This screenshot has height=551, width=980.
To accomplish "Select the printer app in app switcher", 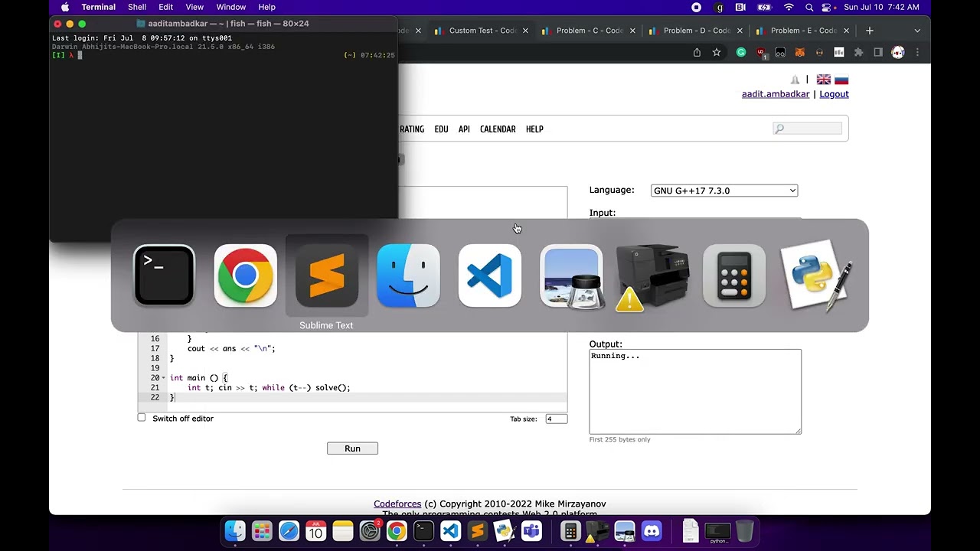I will click(652, 277).
